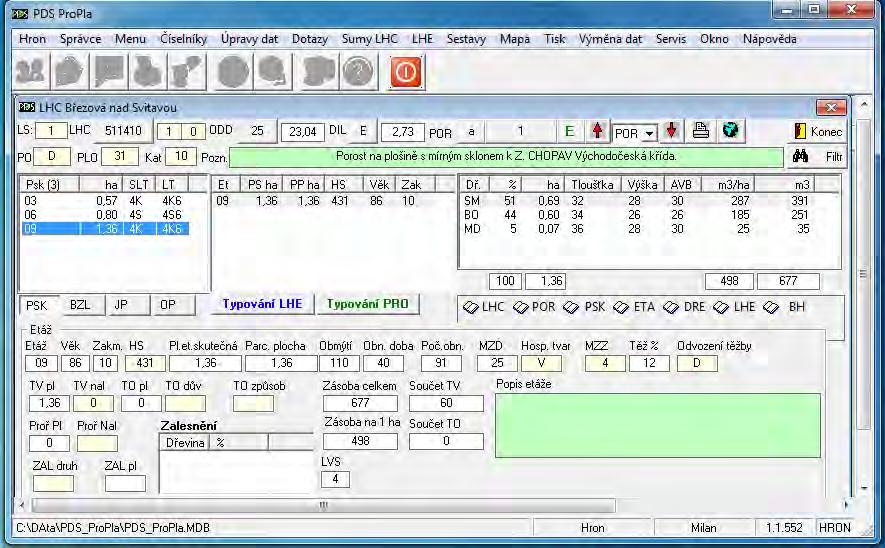Click the Hosp. tvar field showing V
885x548 pixels.
pos(541,363)
